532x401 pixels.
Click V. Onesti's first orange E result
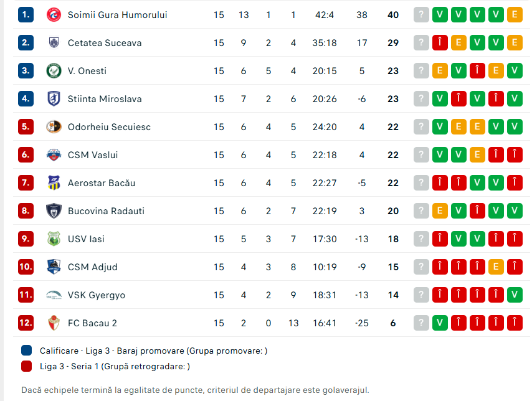coord(440,71)
